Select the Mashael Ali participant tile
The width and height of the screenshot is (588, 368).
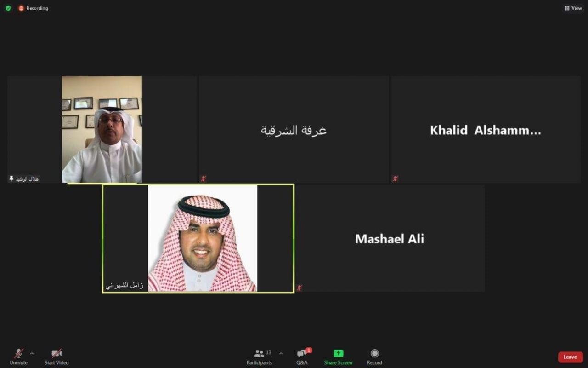point(390,238)
